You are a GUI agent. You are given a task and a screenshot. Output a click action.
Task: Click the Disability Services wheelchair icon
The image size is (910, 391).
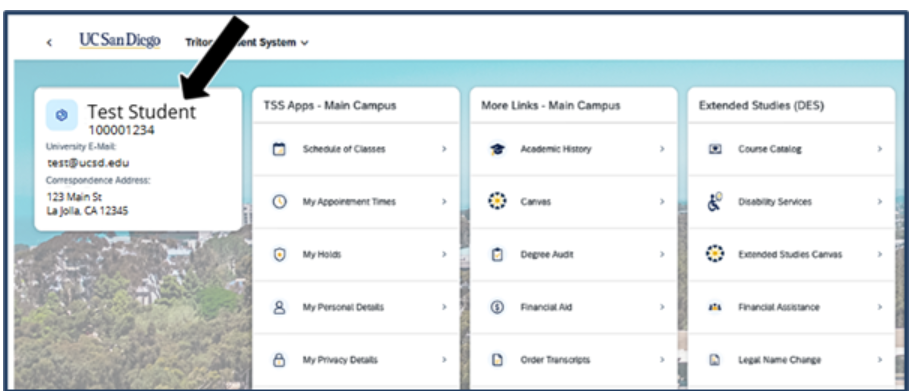pyautogui.click(x=714, y=201)
